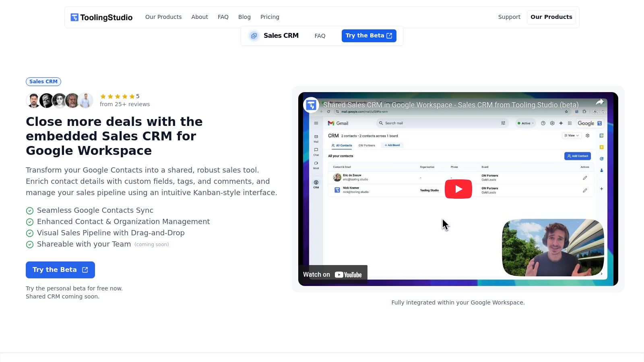The height and width of the screenshot is (362, 644).
Task: Click the Sales CRM icon in sub-nav
Action: [254, 36]
